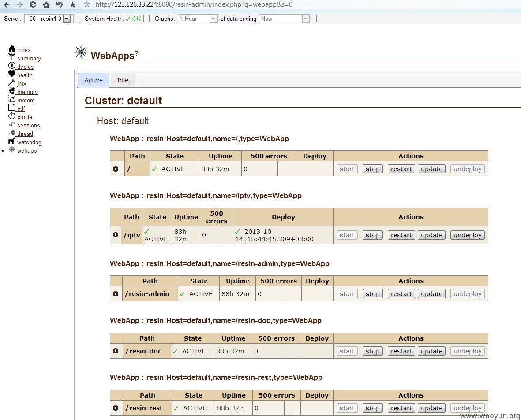Restart the /iptv webapp
The image size is (521, 420).
[x=401, y=235]
